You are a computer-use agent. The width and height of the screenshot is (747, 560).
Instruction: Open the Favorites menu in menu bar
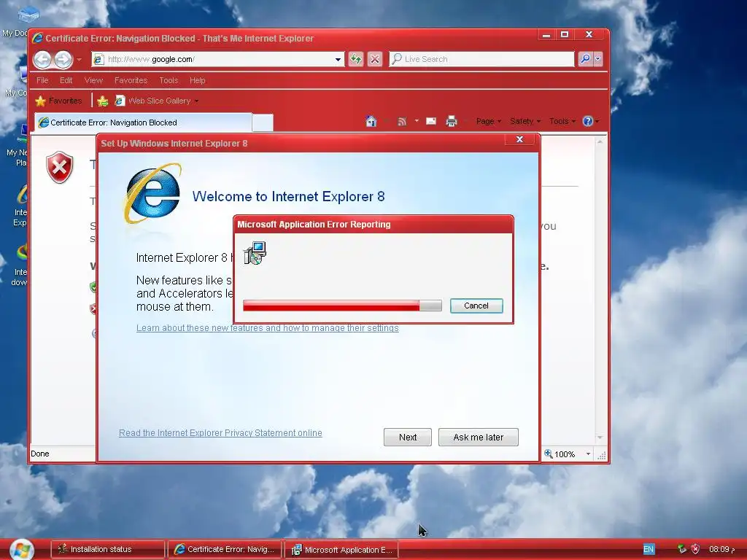click(x=131, y=80)
